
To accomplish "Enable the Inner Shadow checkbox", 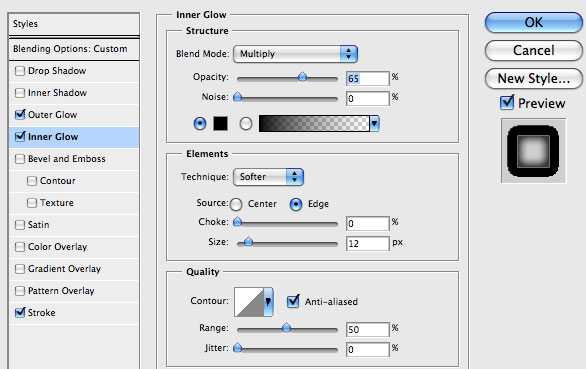I will pyautogui.click(x=20, y=93).
